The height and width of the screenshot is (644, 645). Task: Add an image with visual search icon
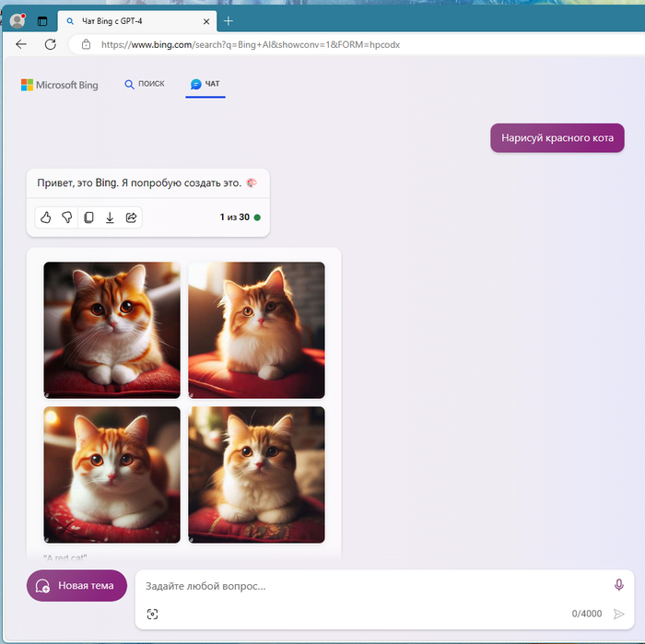(152, 614)
